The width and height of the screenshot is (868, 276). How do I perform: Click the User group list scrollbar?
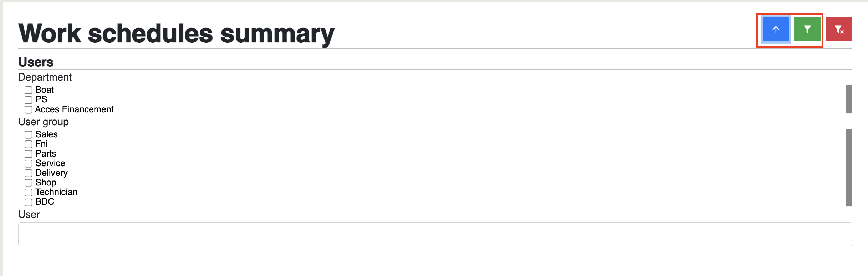849,168
